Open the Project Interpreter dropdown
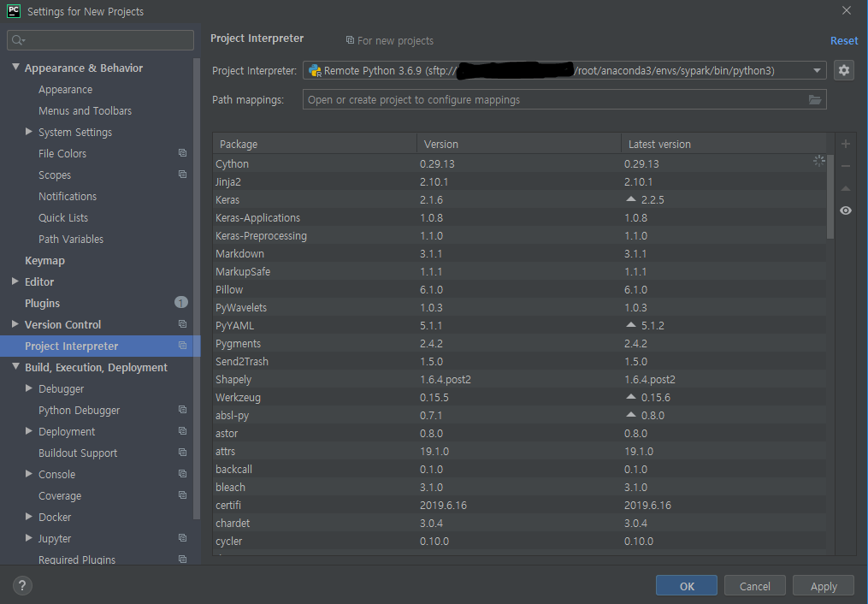Image resolution: width=868 pixels, height=604 pixels. coord(817,70)
